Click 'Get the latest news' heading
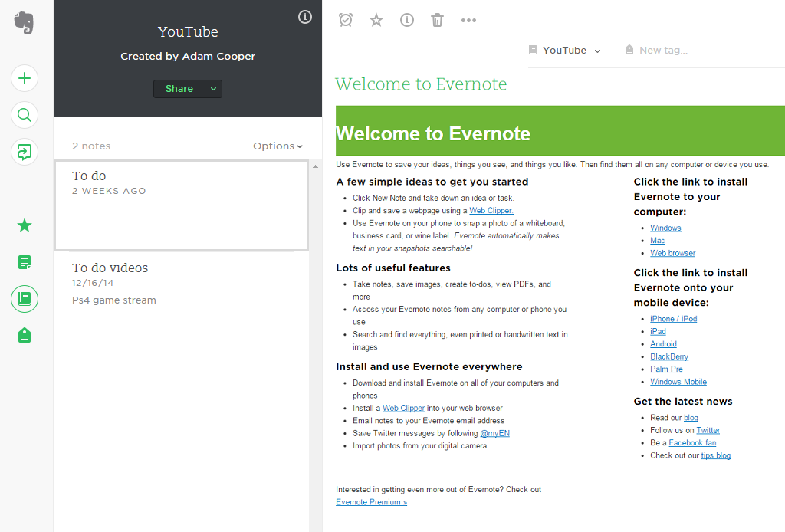The width and height of the screenshot is (785, 532). (683, 402)
